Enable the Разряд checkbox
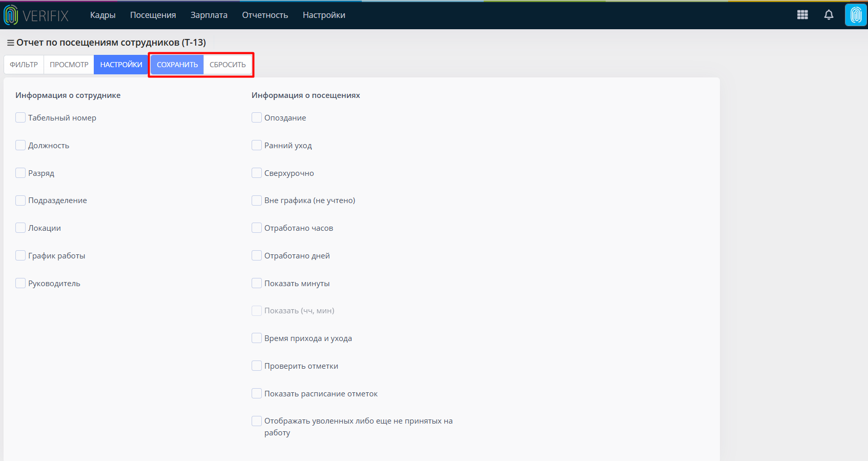The height and width of the screenshot is (461, 868). [20, 173]
